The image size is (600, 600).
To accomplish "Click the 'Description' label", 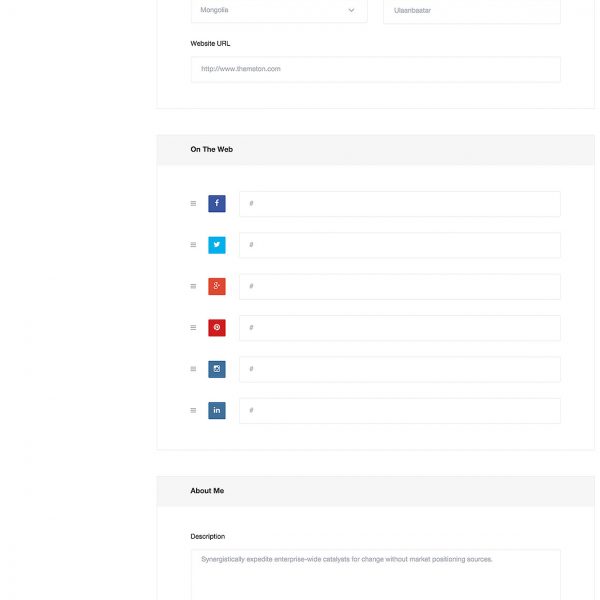I will [x=208, y=536].
